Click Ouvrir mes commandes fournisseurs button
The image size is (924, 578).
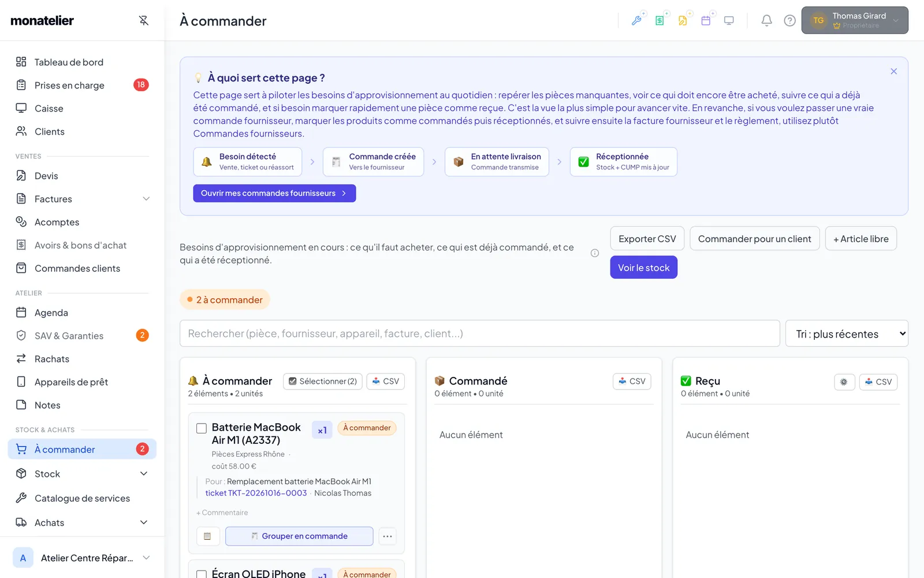[x=274, y=193]
